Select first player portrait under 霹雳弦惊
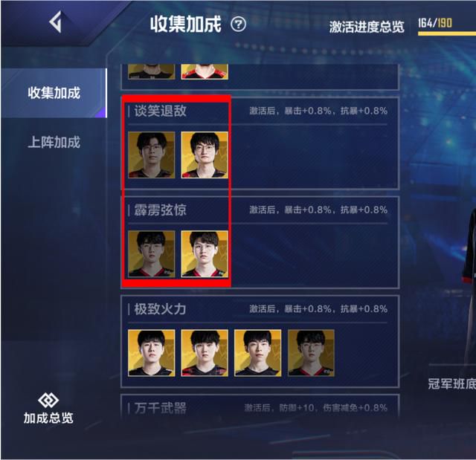476x460 pixels. [152, 254]
